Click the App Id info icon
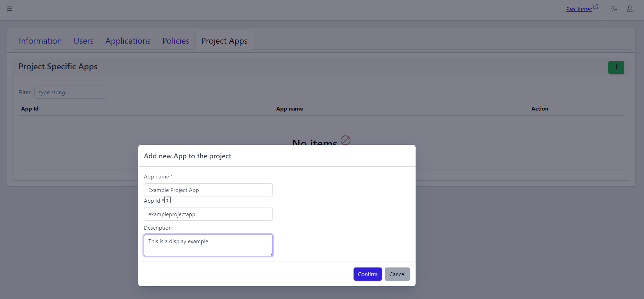 tap(167, 200)
